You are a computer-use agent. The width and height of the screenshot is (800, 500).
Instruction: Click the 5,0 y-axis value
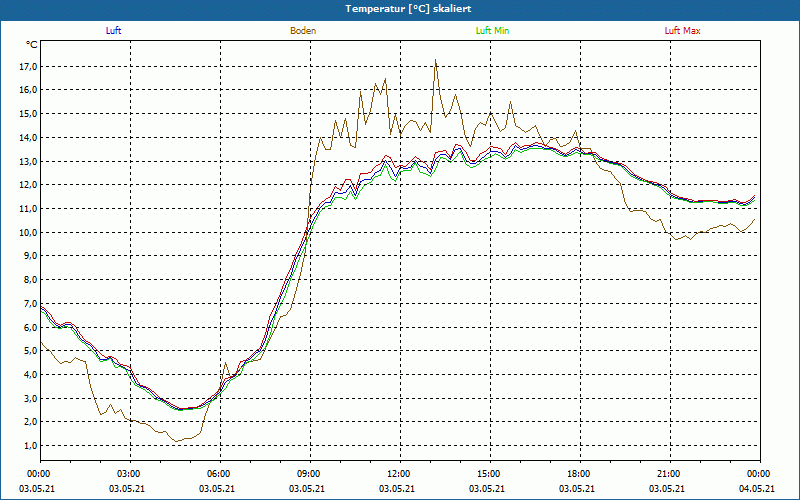[31, 351]
